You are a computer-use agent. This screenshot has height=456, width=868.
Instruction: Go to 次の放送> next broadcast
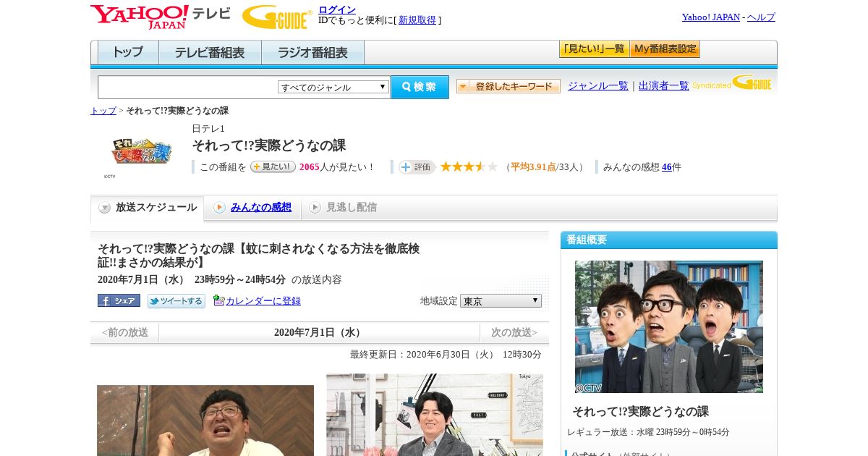pos(514,333)
